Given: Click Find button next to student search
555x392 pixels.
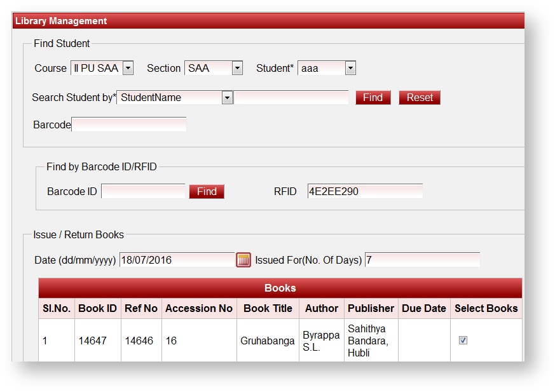Looking at the screenshot, I should point(373,98).
